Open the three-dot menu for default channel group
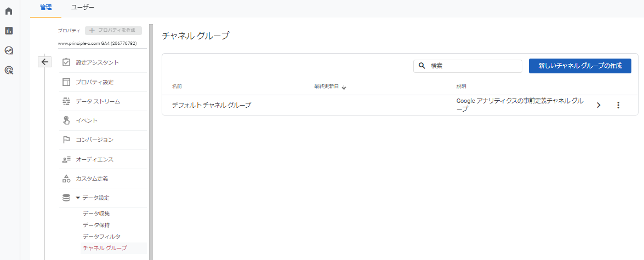644x260 pixels. [618, 105]
